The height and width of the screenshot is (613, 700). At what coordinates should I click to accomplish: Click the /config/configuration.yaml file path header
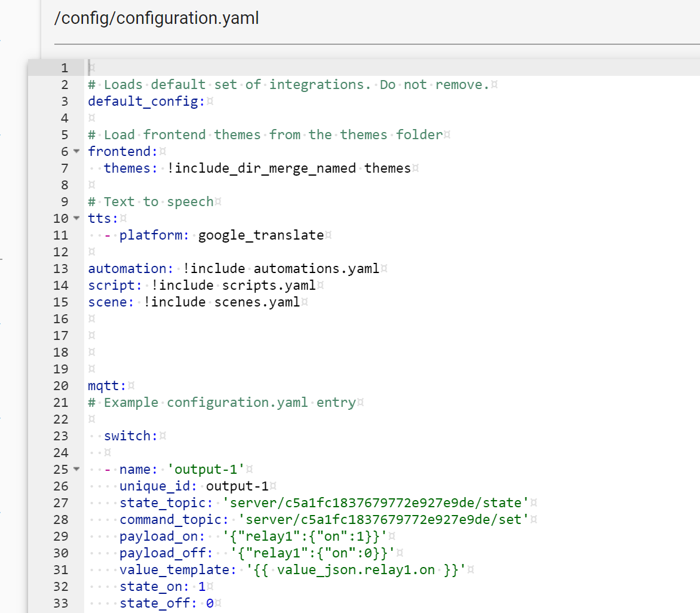[x=156, y=18]
